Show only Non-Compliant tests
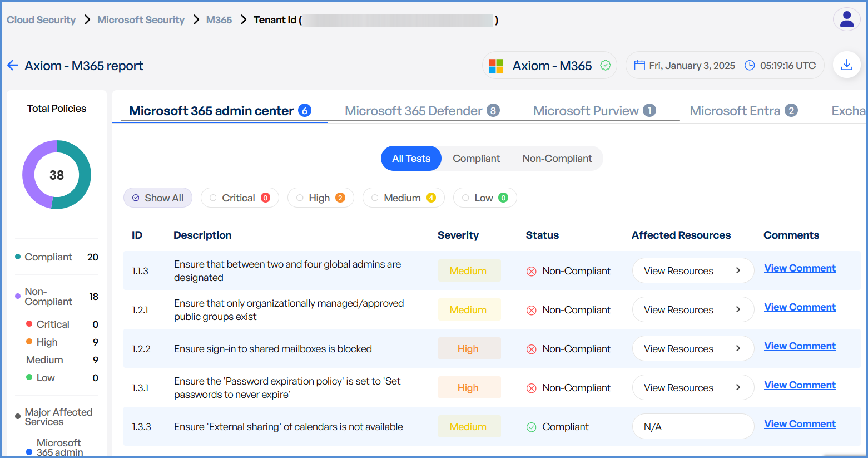 pos(557,159)
